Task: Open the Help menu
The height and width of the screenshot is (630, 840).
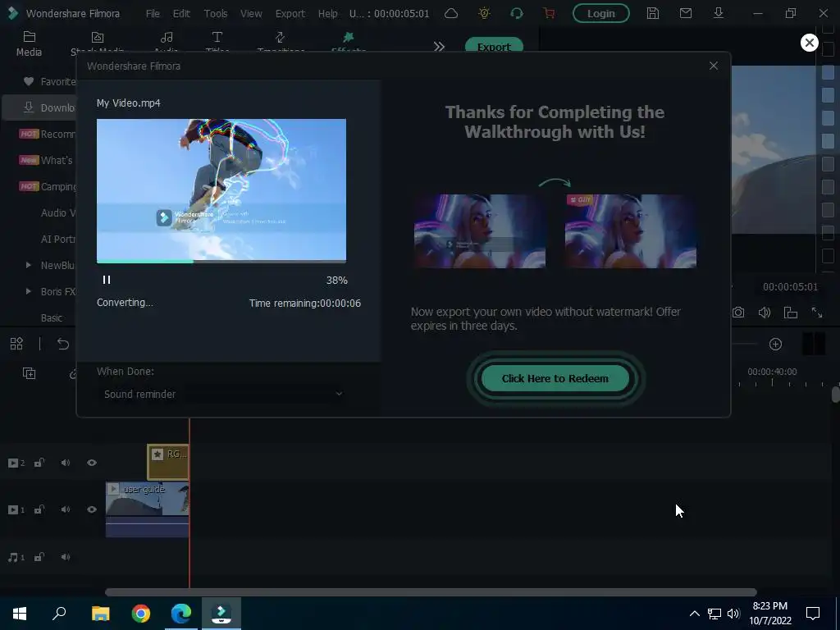Action: pyautogui.click(x=327, y=13)
